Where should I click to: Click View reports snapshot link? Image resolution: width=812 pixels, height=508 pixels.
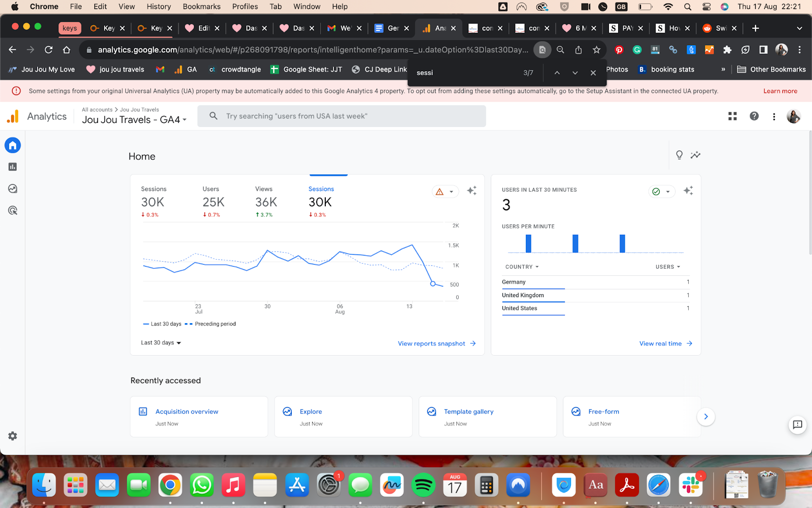[437, 344]
